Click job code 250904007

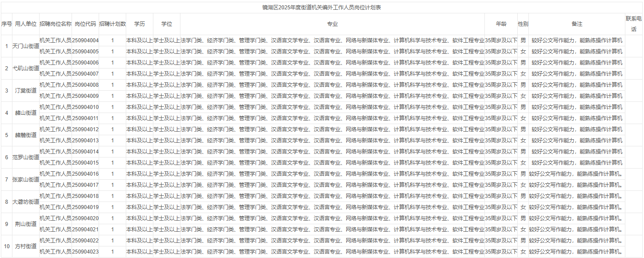coord(85,73)
